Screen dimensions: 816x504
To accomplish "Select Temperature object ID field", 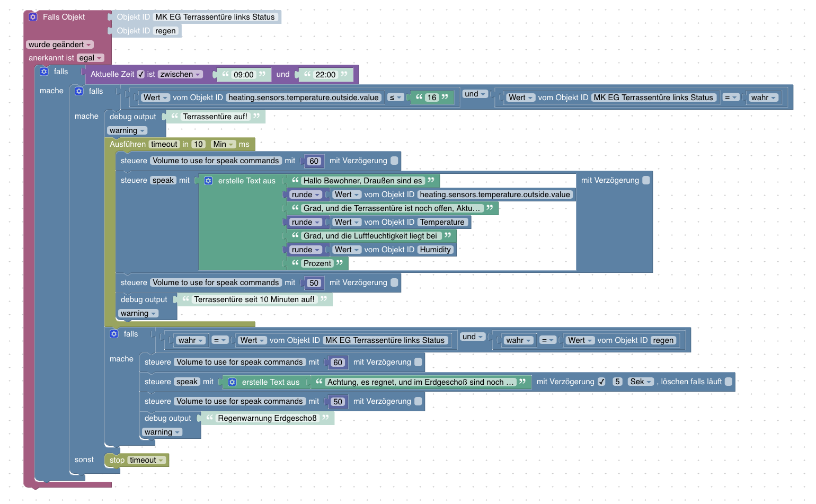I will (442, 222).
